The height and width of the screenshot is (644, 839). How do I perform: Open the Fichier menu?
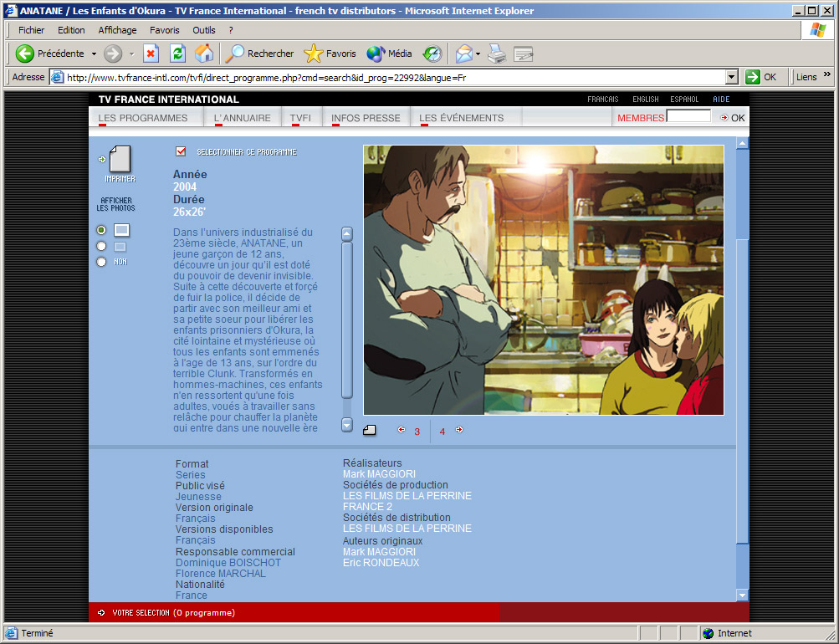(x=32, y=30)
